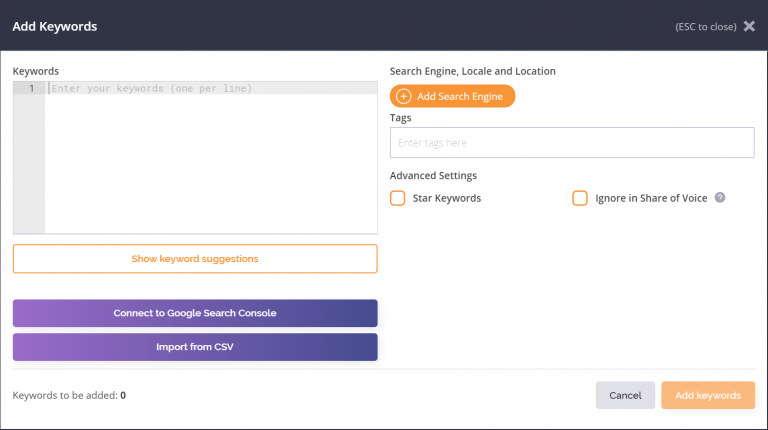Click the Star Keywords label text
Image resolution: width=768 pixels, height=430 pixels.
point(447,198)
